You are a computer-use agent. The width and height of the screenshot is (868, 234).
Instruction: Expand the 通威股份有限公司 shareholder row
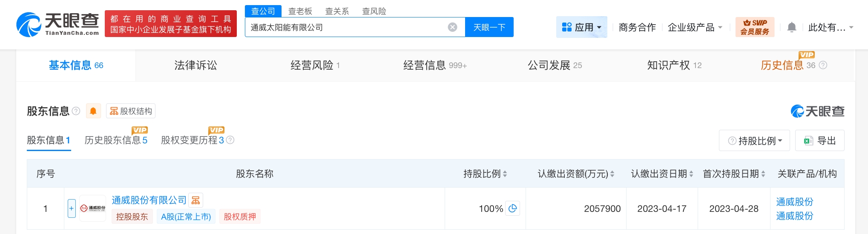click(72, 208)
